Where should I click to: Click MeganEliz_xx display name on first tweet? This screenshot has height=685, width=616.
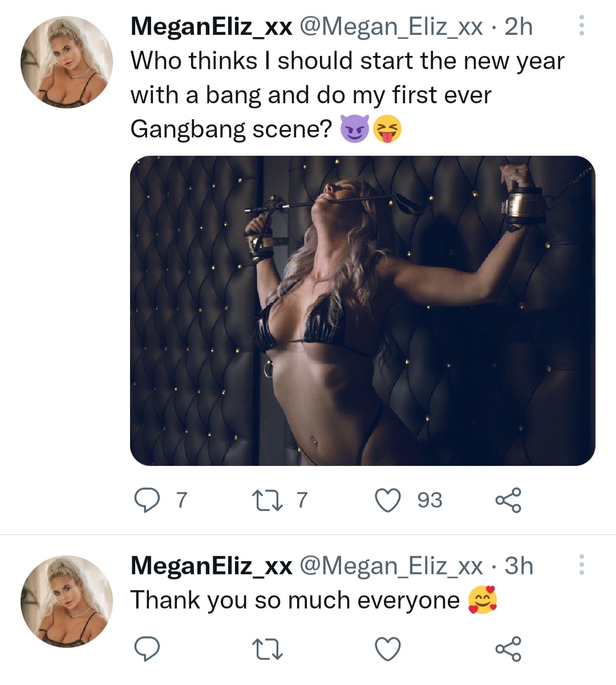click(x=211, y=27)
